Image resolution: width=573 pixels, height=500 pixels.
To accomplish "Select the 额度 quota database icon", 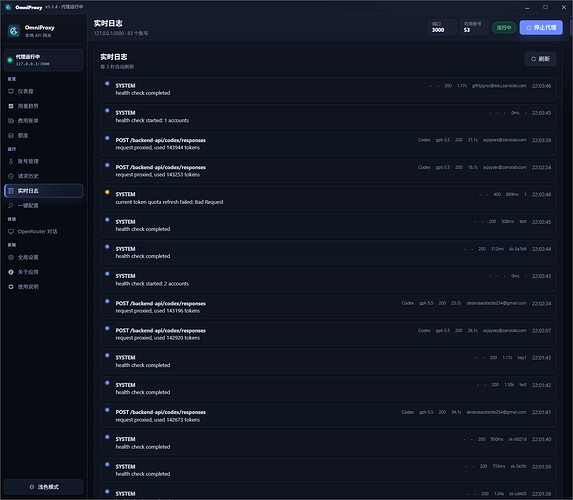I will pyautogui.click(x=11, y=136).
